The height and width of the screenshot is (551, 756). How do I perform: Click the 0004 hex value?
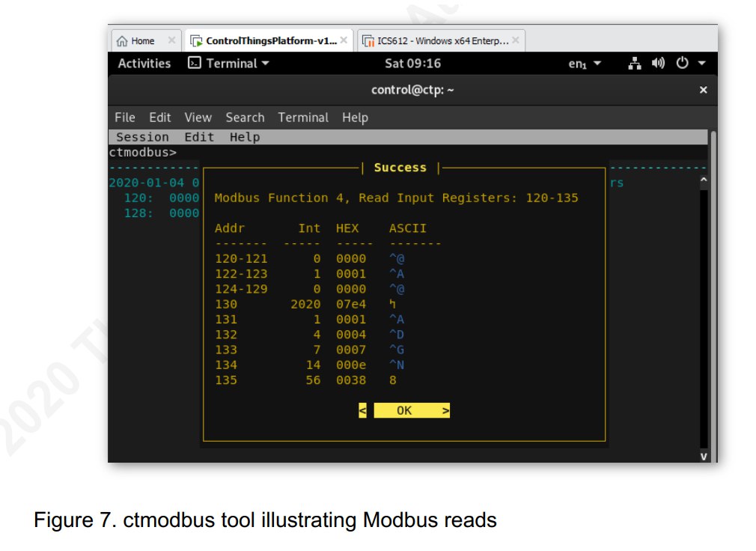click(351, 335)
